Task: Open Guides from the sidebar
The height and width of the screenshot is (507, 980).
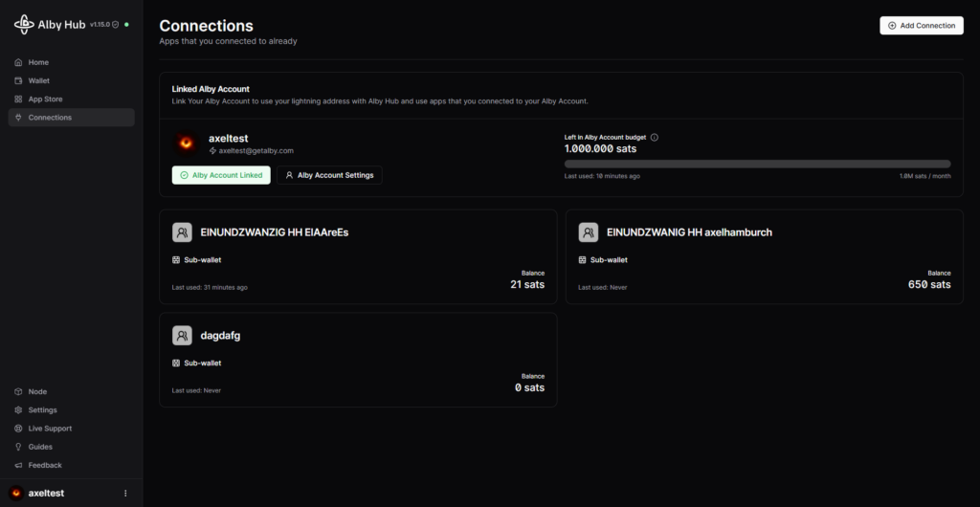Action: coord(40,447)
